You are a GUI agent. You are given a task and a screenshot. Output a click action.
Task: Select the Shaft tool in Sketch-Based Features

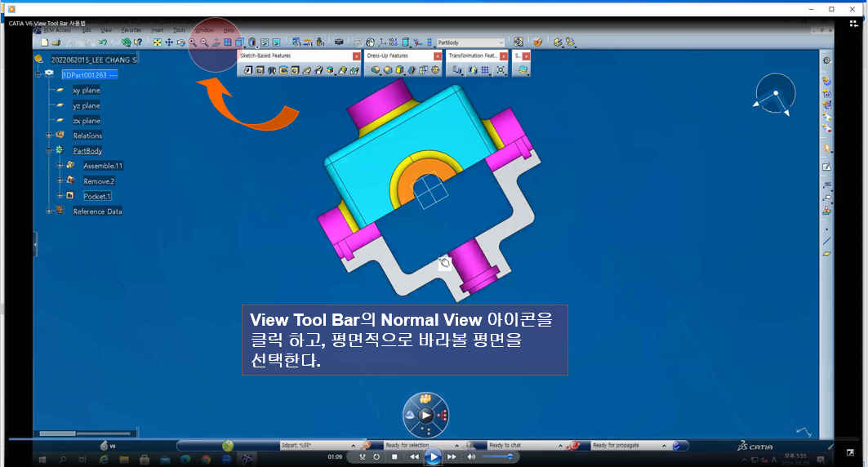(272, 70)
